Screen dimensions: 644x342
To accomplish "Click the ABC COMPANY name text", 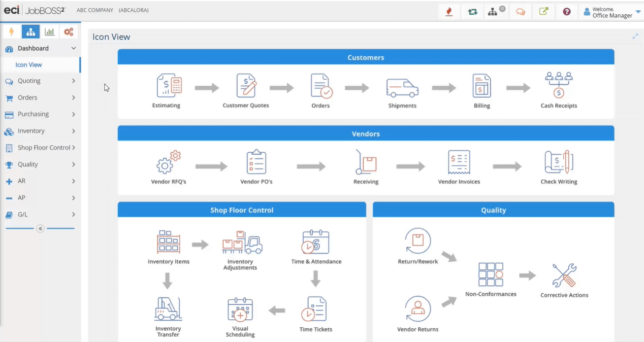I will coord(95,10).
